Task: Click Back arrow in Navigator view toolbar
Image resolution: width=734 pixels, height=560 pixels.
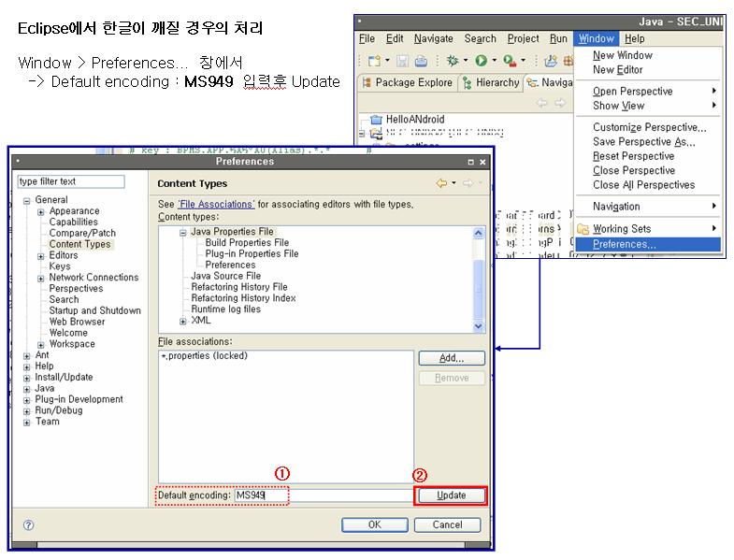Action: click(541, 103)
